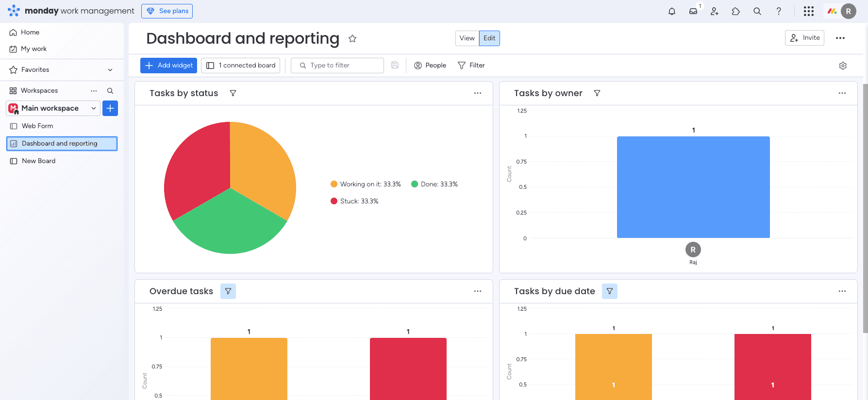Click the Dashboard and reporting title
Screen dimensions: 868x400
coord(243,38)
